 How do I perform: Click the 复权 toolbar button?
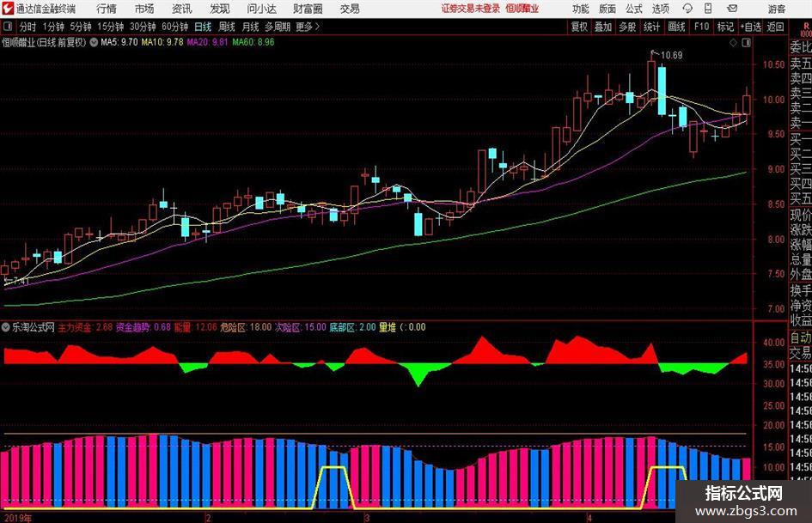pos(579,27)
